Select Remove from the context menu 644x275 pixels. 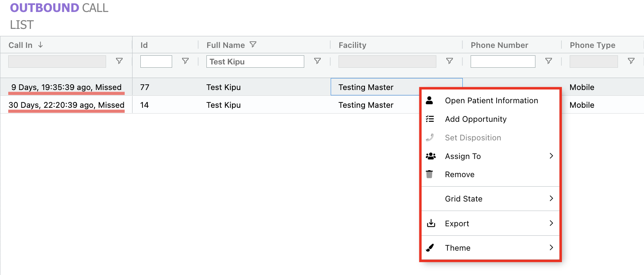tap(459, 174)
